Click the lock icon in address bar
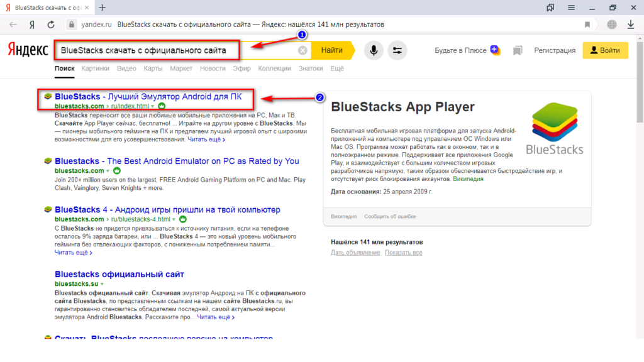 (72, 25)
